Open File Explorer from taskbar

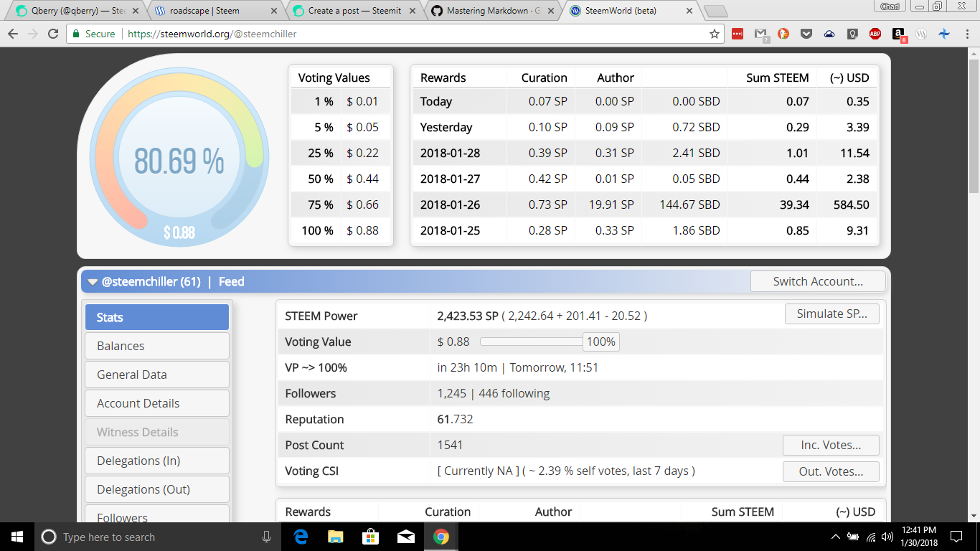click(335, 537)
